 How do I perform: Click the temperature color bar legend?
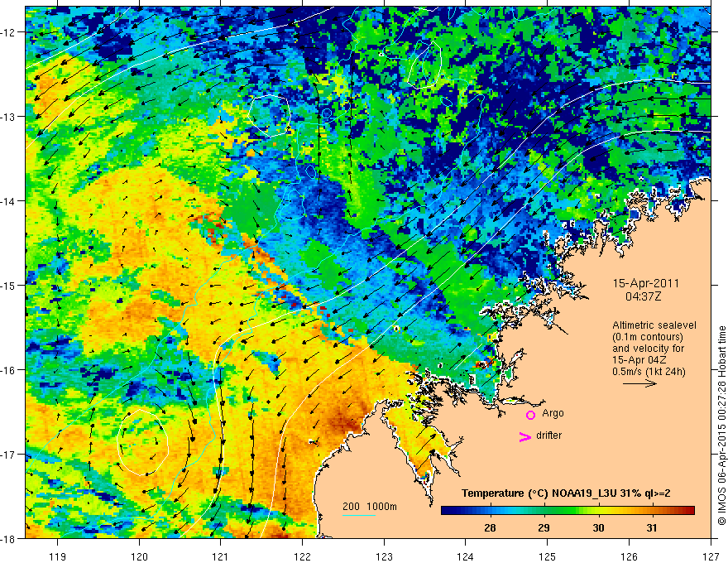pos(568,511)
